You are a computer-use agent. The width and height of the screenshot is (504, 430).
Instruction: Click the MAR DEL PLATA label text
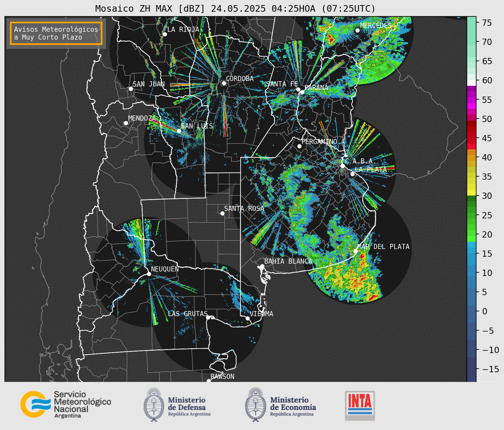(x=383, y=246)
